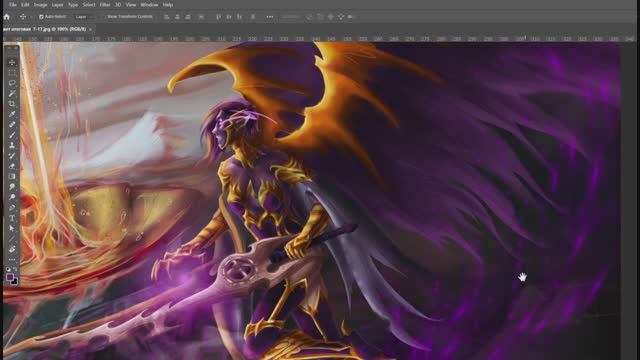
Task: Select the Brush tool
Action: (x=12, y=135)
